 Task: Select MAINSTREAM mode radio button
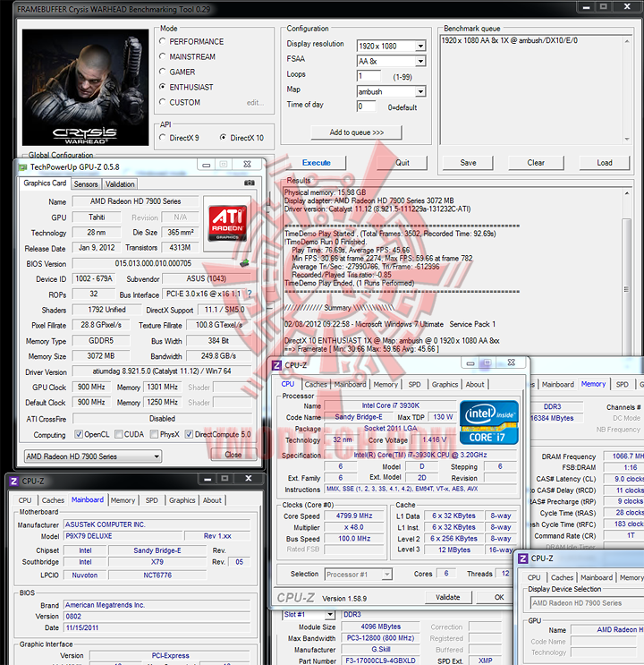163,56
